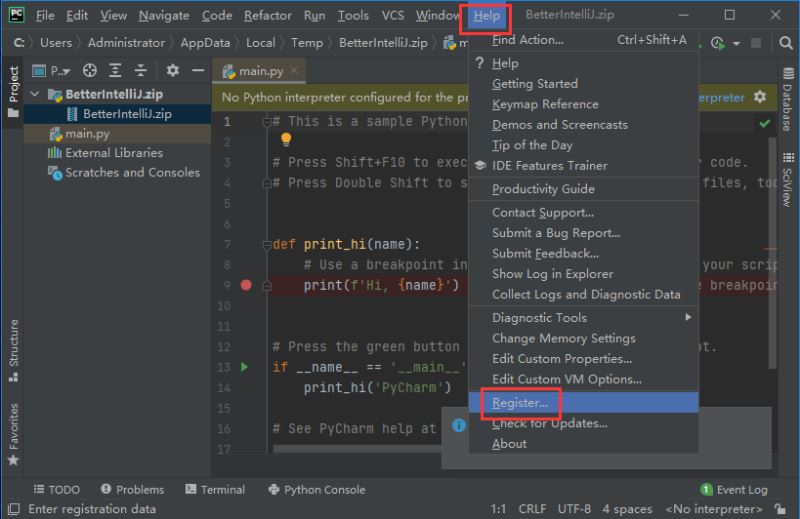Open the Refactor menu

coord(267,15)
